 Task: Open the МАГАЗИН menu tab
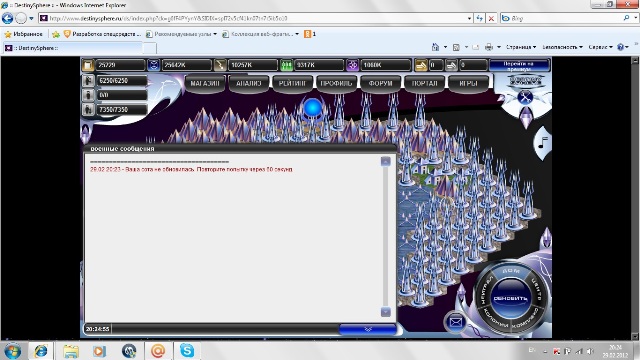point(205,83)
